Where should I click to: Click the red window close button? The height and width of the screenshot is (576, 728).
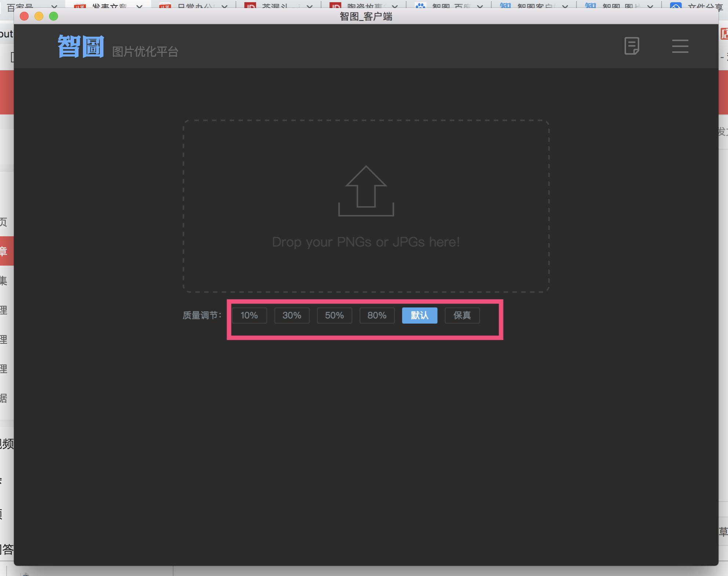click(24, 16)
